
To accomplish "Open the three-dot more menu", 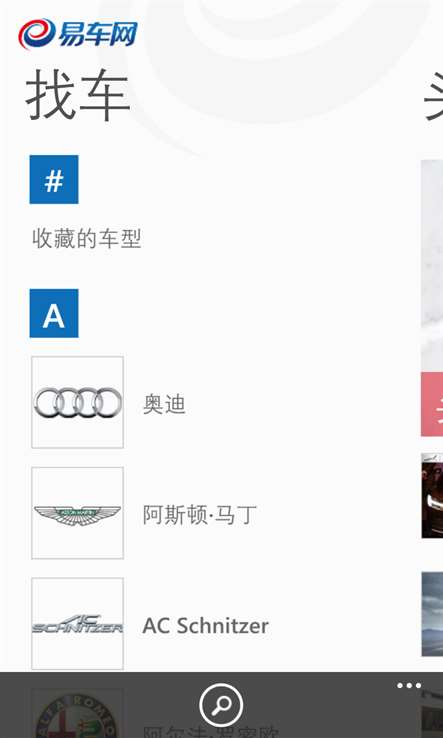I will click(409, 686).
